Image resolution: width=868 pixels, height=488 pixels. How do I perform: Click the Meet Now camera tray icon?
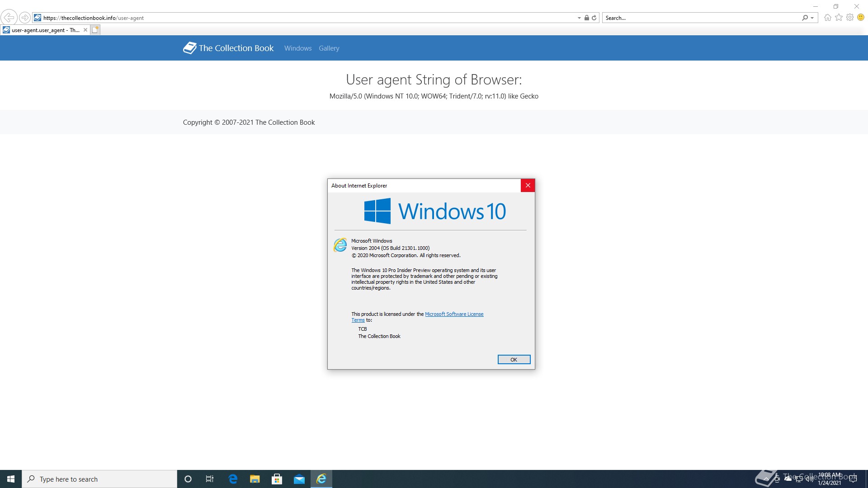click(x=777, y=479)
